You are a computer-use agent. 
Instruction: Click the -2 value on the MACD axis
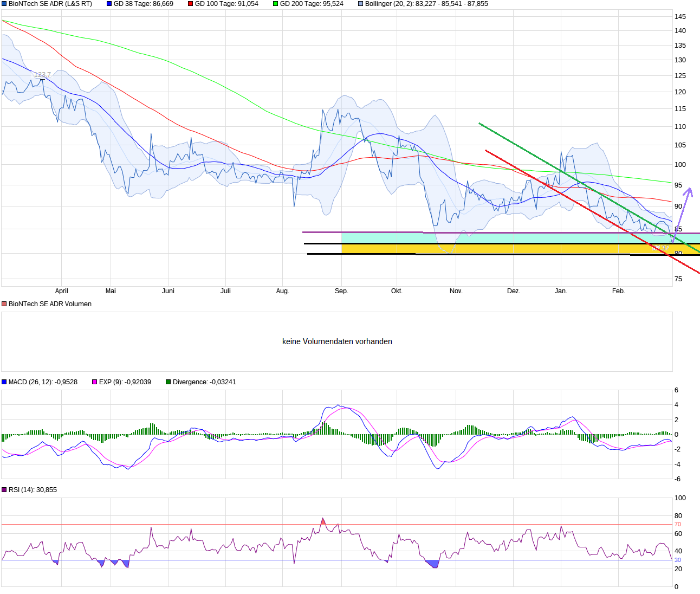[x=677, y=449]
